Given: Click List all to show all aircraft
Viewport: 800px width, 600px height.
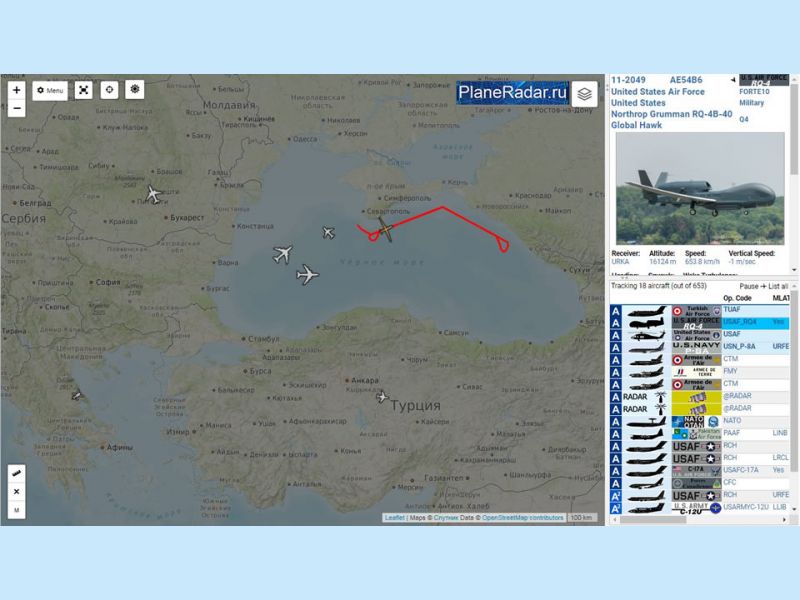Looking at the screenshot, I should click(x=778, y=286).
